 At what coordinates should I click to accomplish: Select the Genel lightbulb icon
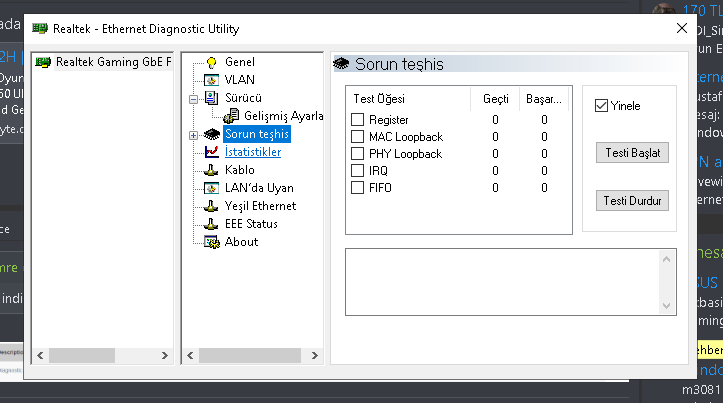tap(212, 62)
